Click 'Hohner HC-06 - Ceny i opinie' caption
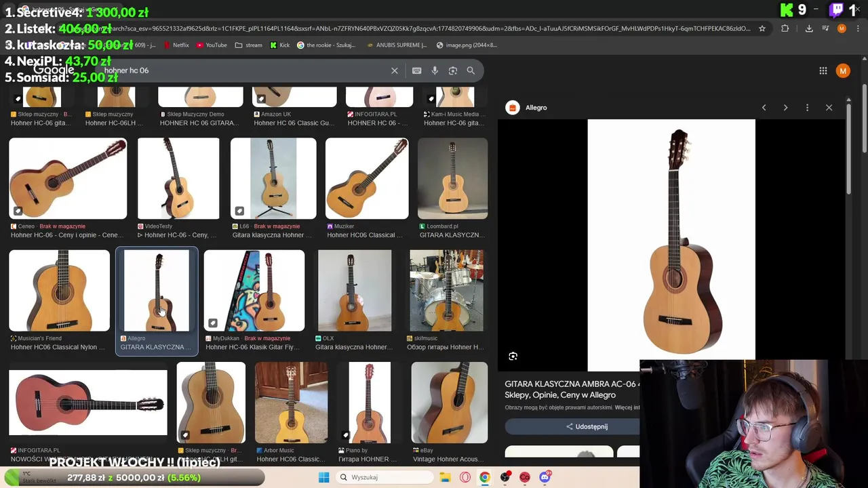The height and width of the screenshot is (488, 868). [x=66, y=235]
